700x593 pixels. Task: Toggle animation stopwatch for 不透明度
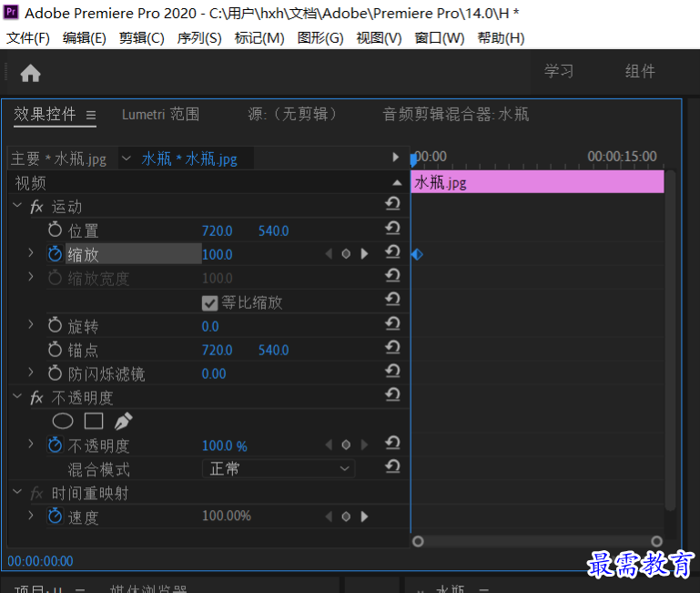pyautogui.click(x=55, y=445)
